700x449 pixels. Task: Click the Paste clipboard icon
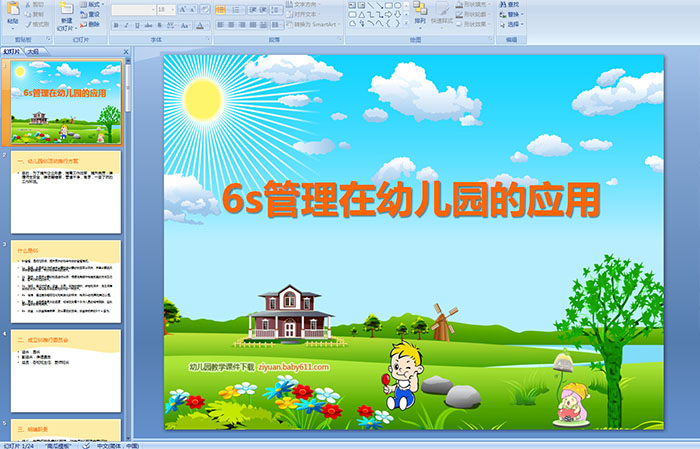coord(13,8)
